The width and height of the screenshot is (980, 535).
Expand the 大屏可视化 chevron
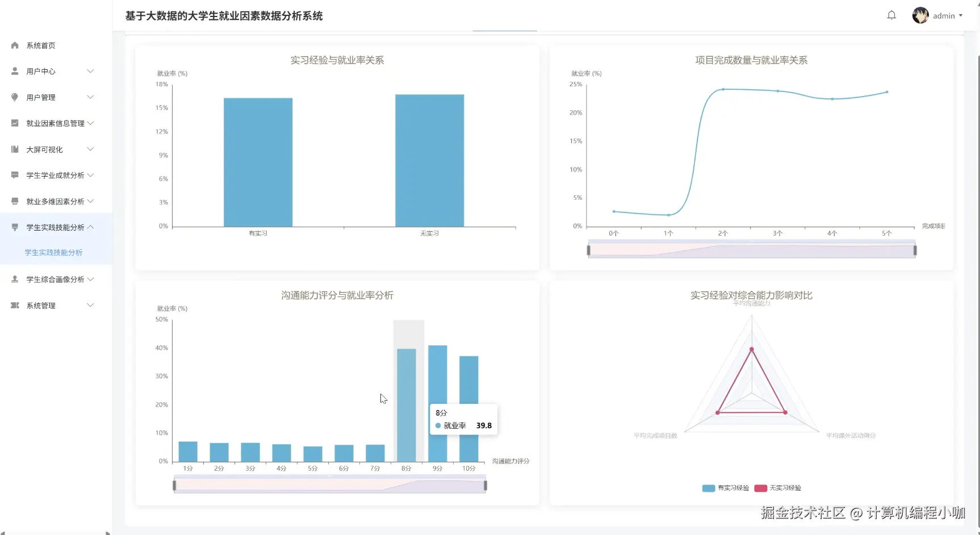coord(90,149)
